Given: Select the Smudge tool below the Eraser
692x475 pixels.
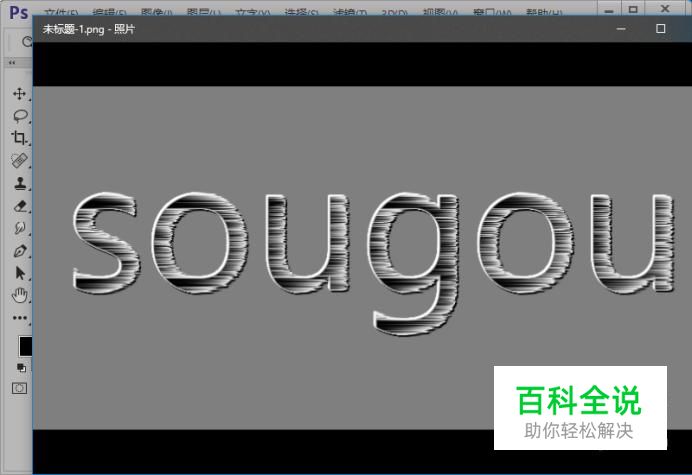Looking at the screenshot, I should 20,228.
